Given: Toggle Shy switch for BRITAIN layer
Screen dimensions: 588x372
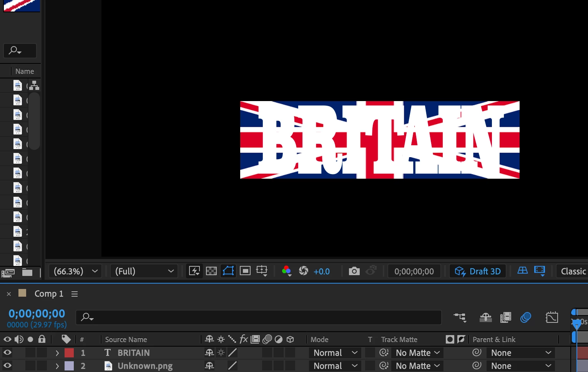Looking at the screenshot, I should point(209,352).
